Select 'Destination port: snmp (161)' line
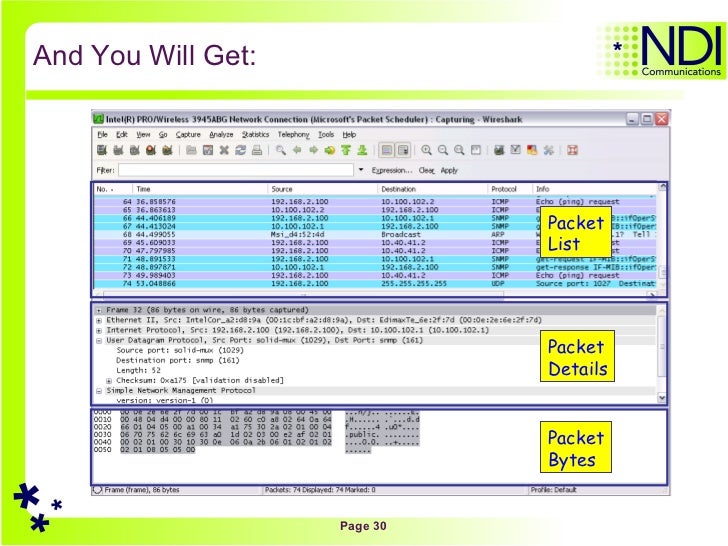The image size is (728, 546). click(178, 360)
